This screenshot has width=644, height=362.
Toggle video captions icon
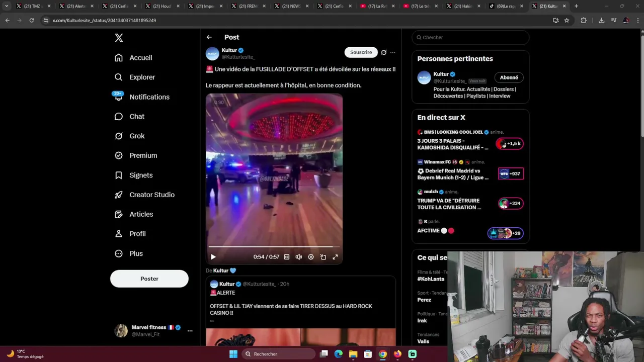[287, 257]
